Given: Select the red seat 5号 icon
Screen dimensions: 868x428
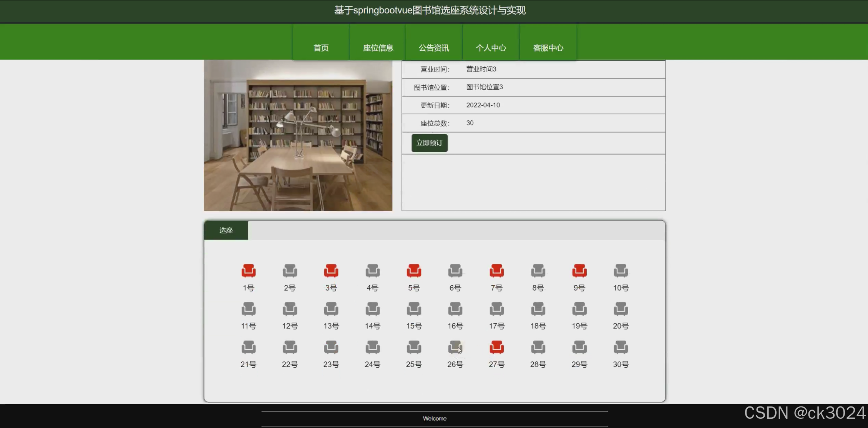Looking at the screenshot, I should pos(414,271).
